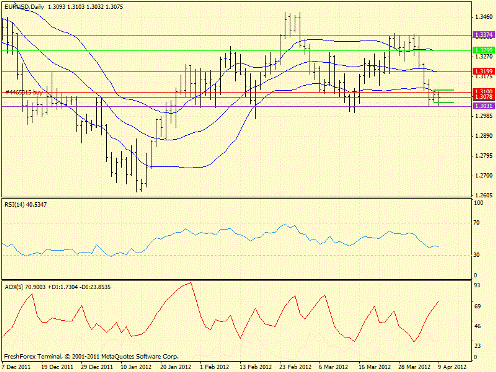
Task: Click the 7 Dec 2011 date label
Action: (x=16, y=367)
